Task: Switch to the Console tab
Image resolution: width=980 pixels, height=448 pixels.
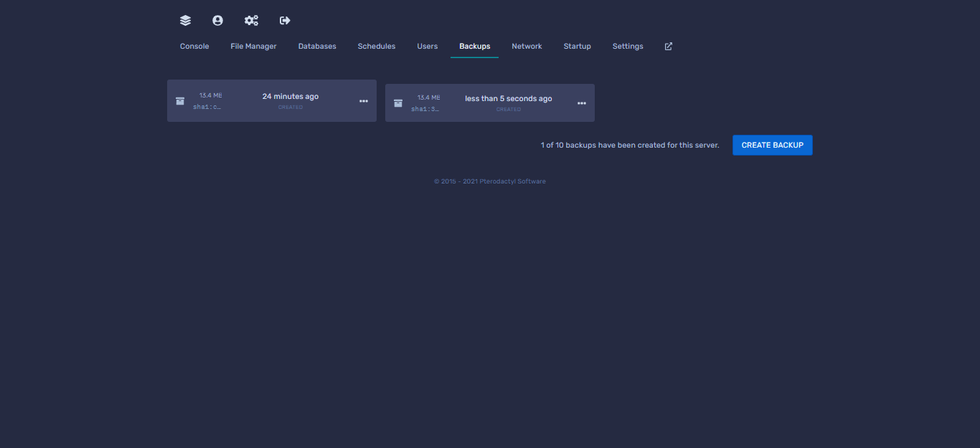Action: [x=194, y=47]
